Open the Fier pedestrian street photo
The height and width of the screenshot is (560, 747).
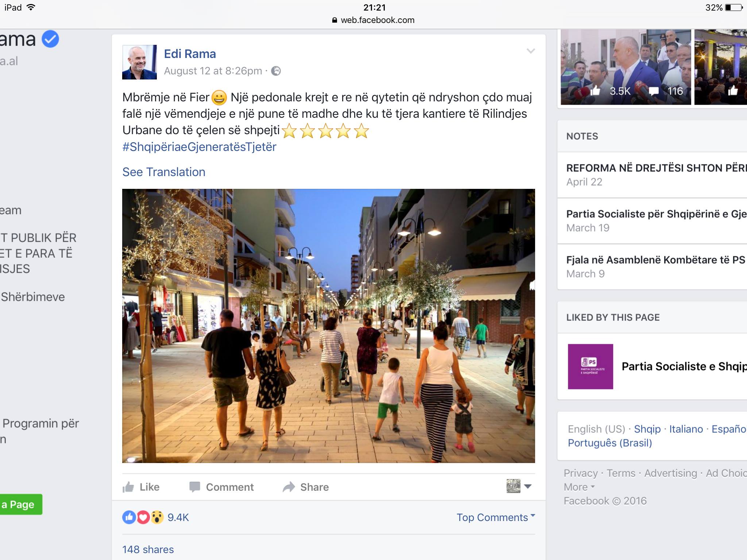pos(329,326)
